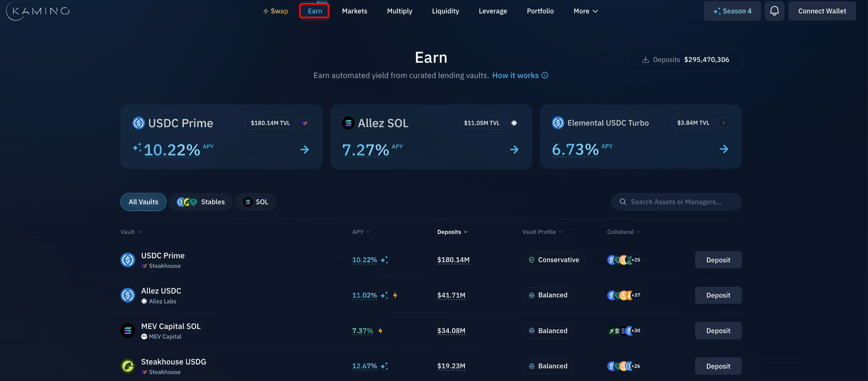
Task: Filter vaults by SOL
Action: (256, 202)
